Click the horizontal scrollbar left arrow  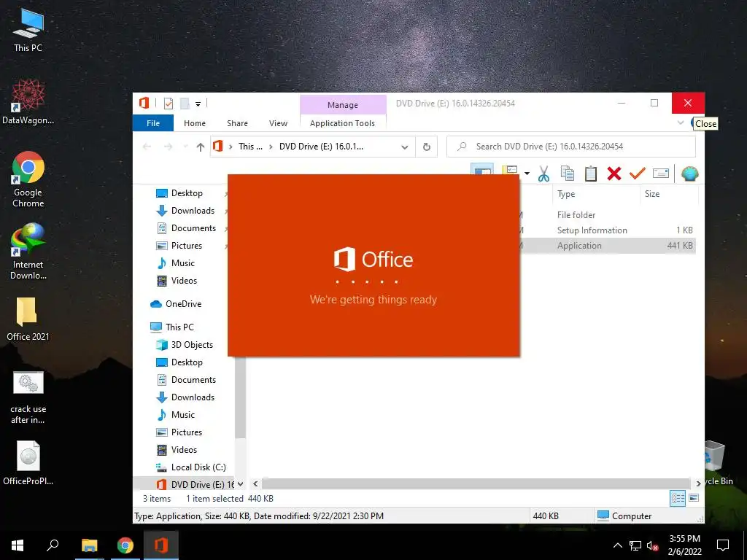click(255, 484)
